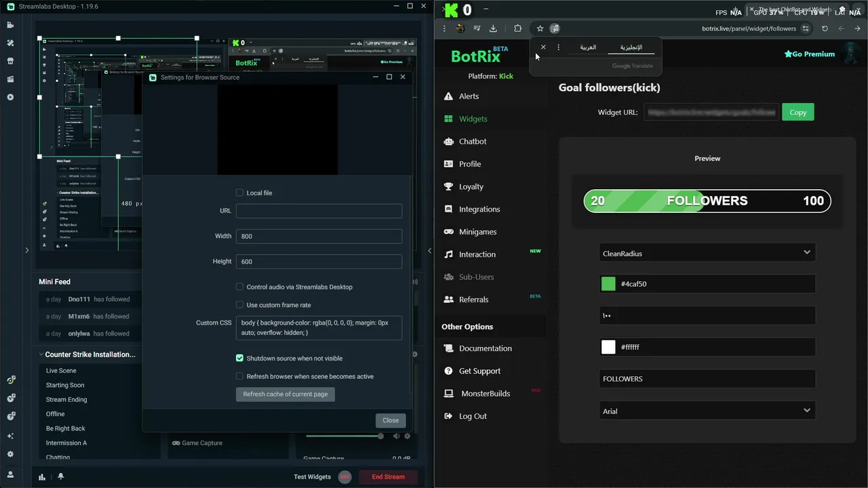Open the Editor icon in Streamlabs sidebar
868x488 pixels.
coord(10,25)
